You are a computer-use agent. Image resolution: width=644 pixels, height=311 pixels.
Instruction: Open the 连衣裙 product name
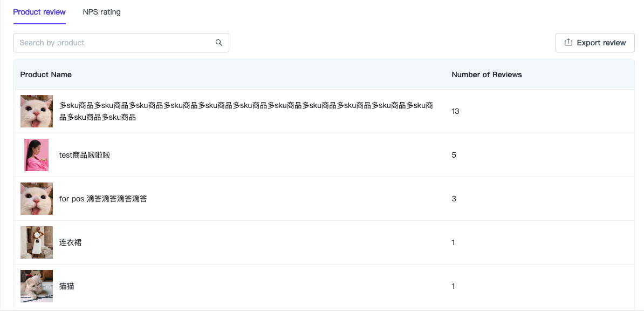pyautogui.click(x=71, y=242)
